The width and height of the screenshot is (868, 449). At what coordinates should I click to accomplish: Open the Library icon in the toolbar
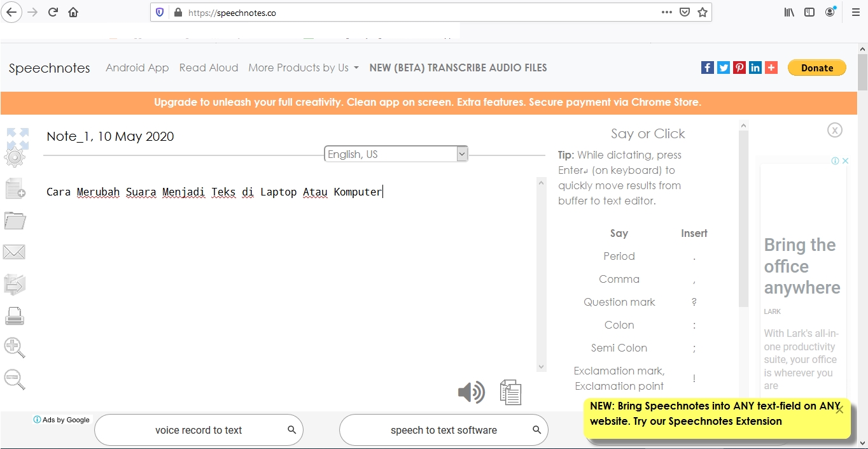tap(789, 12)
